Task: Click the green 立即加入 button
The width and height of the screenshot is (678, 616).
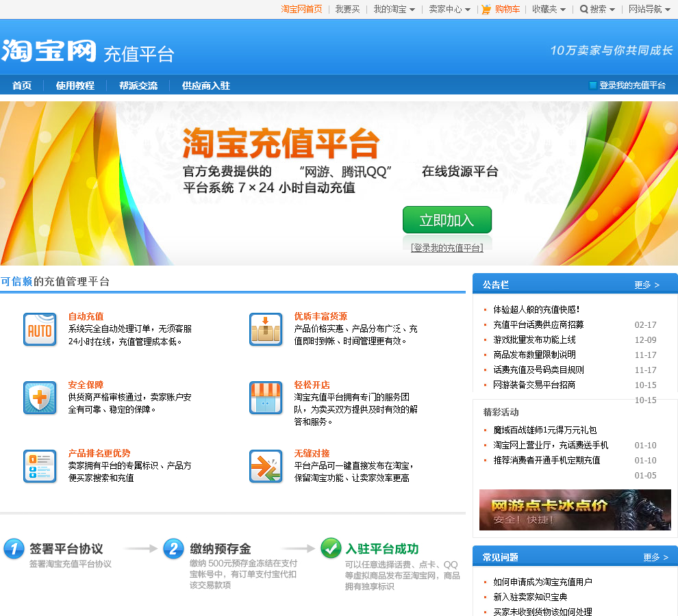Action: (x=447, y=220)
